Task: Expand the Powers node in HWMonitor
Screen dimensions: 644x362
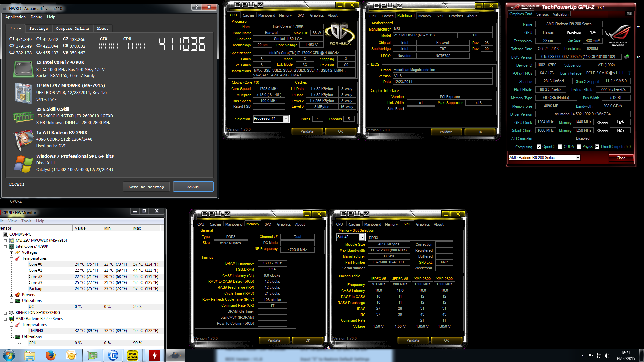Action: (x=11, y=295)
